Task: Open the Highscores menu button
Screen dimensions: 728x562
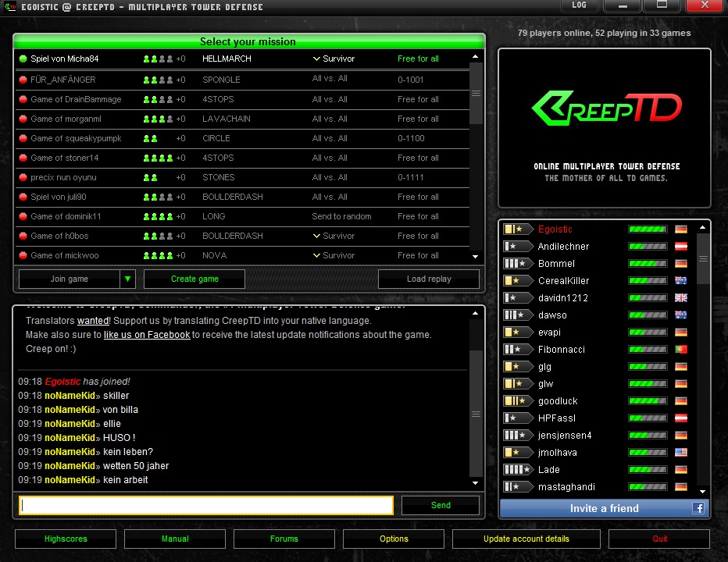Action: [66, 539]
